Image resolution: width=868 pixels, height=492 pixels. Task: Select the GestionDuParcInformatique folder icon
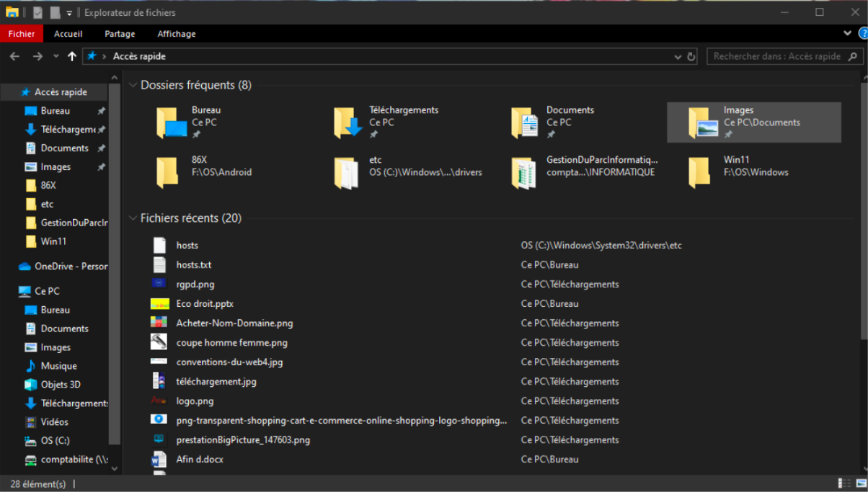coord(524,172)
